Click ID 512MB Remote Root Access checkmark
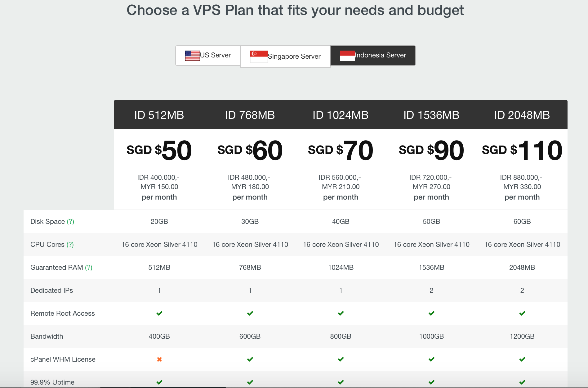 click(159, 314)
